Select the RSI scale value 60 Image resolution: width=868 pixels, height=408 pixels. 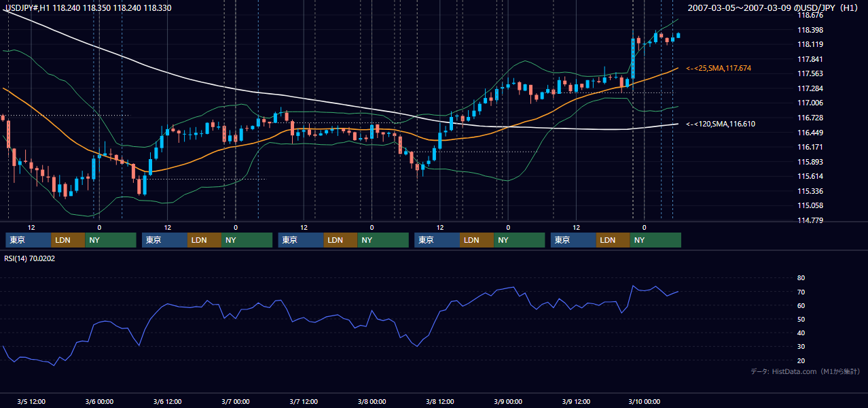[801, 305]
